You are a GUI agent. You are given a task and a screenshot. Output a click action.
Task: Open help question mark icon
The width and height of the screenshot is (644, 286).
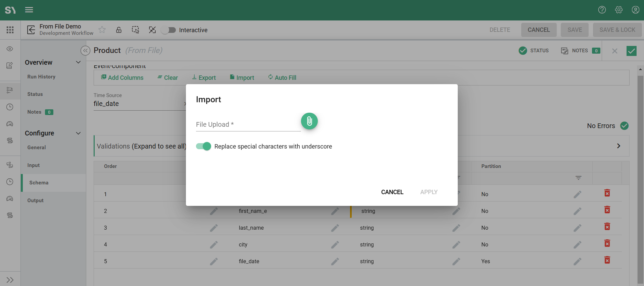602,10
